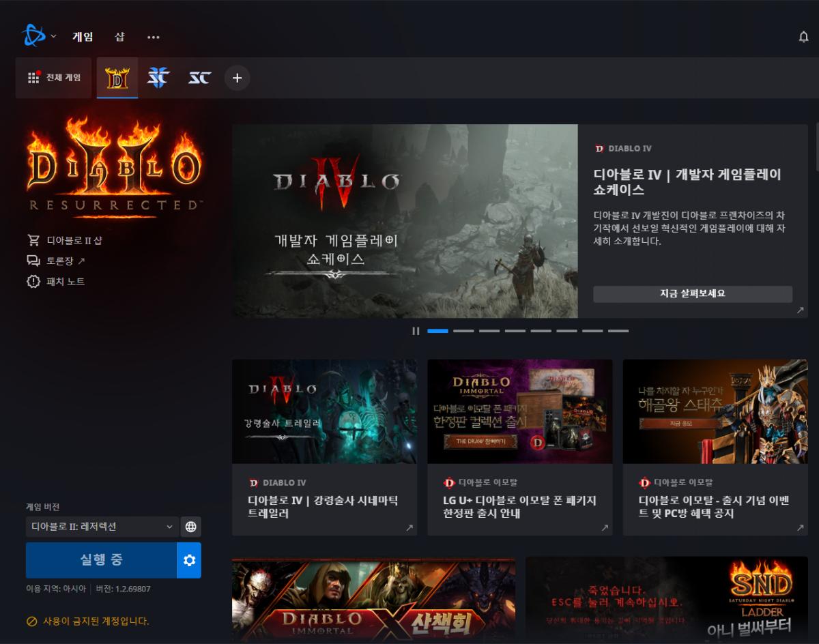Open Diablo Immortal 한정판 컬렉션 thumbnail
This screenshot has width=819, height=644.
pyautogui.click(x=520, y=411)
